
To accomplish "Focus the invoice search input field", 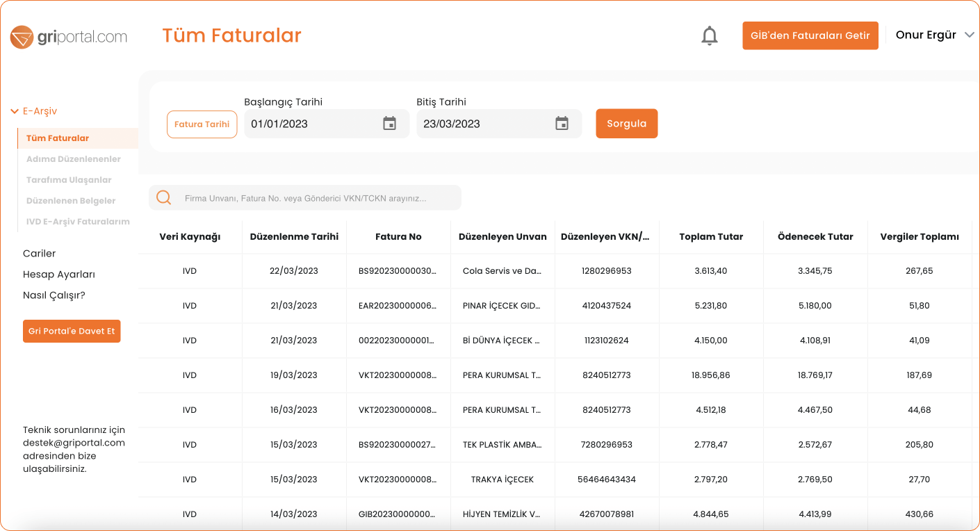I will point(313,198).
